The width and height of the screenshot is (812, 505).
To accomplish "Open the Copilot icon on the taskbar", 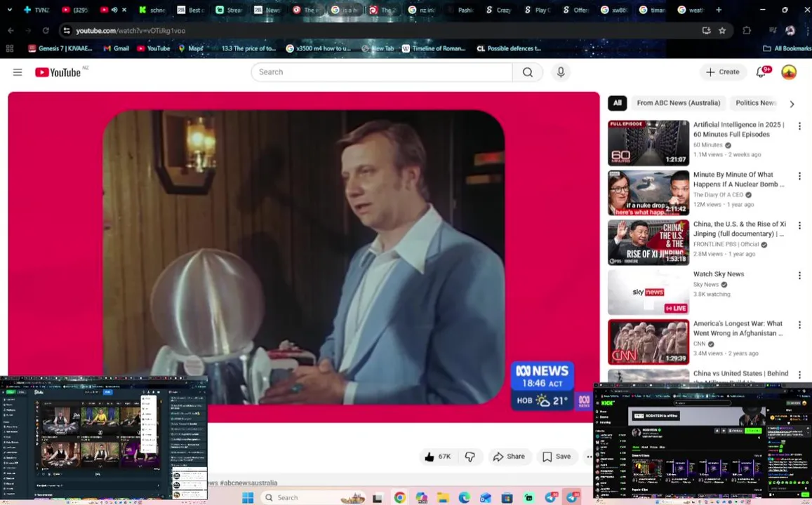I will coord(421,498).
